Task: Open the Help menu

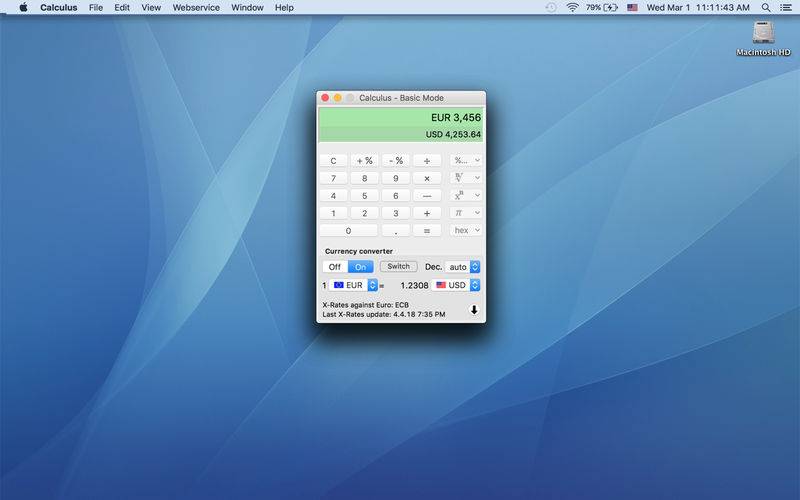Action: click(x=284, y=8)
